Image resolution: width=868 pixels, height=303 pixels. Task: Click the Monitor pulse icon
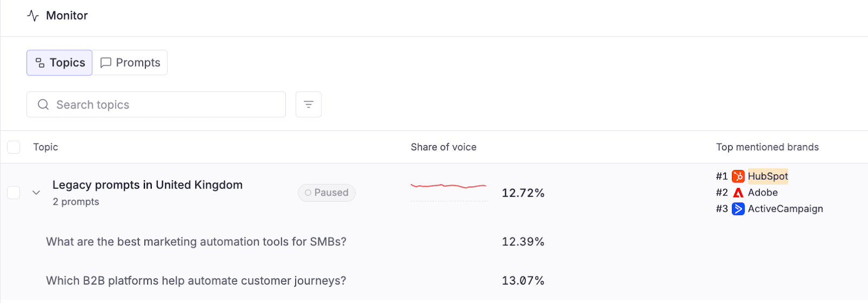[33, 16]
